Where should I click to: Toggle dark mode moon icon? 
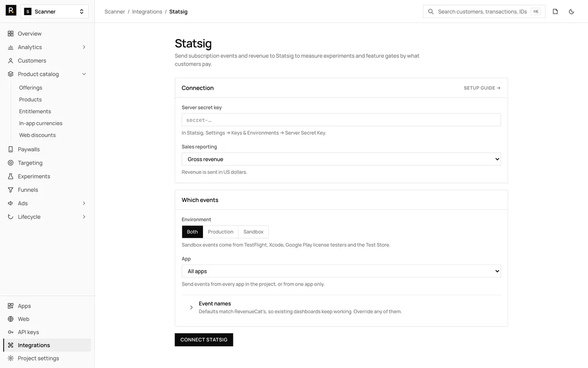click(x=571, y=11)
